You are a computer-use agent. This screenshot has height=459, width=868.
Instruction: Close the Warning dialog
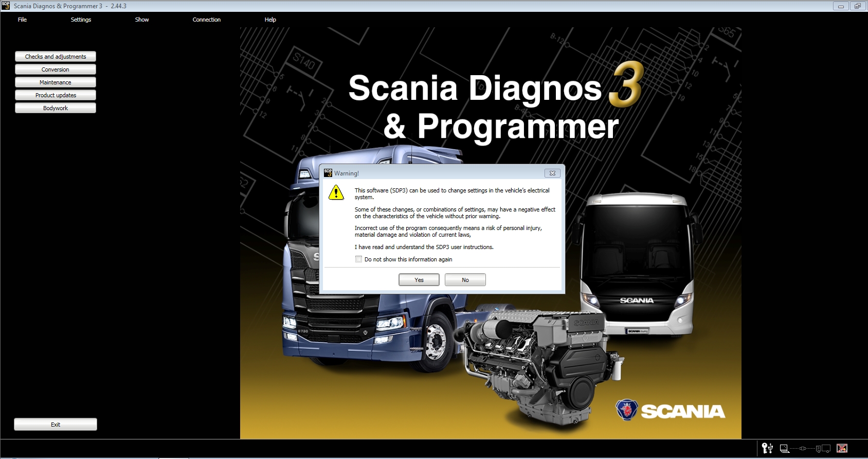pos(552,173)
